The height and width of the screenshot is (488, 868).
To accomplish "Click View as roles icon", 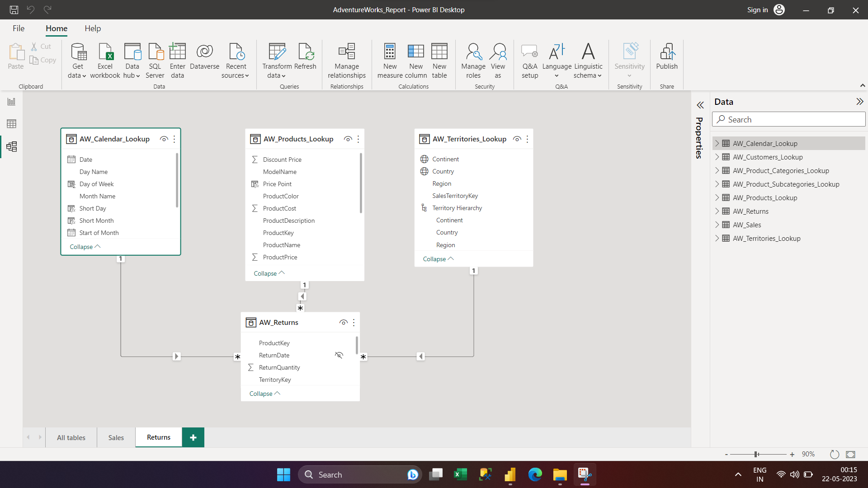I will click(498, 61).
